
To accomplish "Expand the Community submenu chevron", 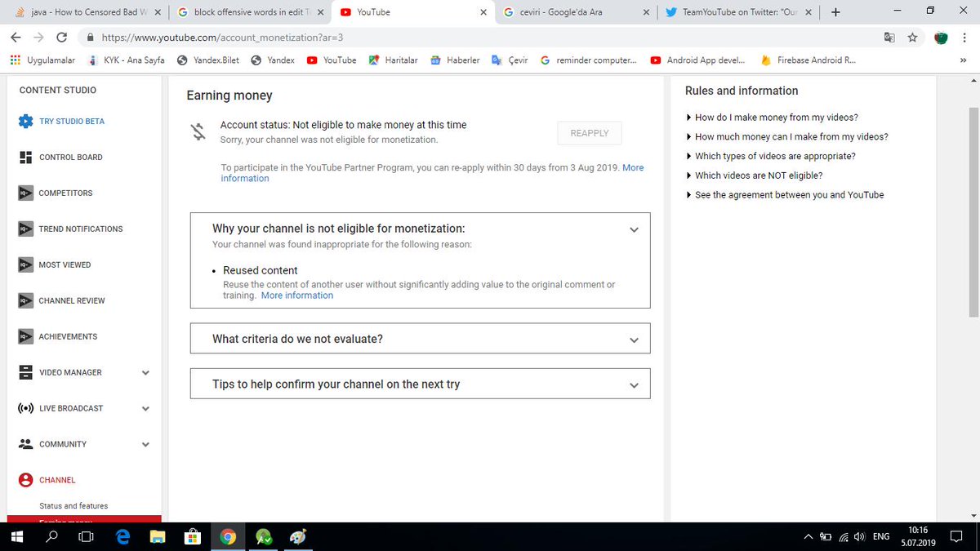I will 146,445.
